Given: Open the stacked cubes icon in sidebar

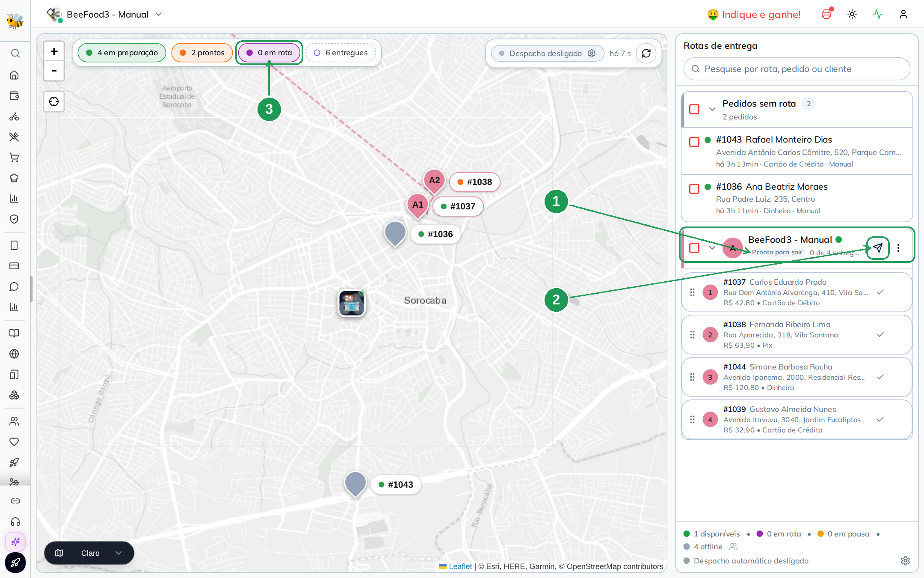Looking at the screenshot, I should coord(14,395).
